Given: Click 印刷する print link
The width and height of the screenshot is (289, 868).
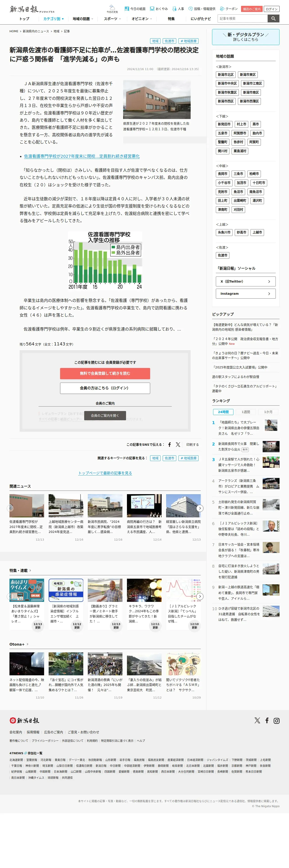Looking at the screenshot, I should pyautogui.click(x=192, y=445).
